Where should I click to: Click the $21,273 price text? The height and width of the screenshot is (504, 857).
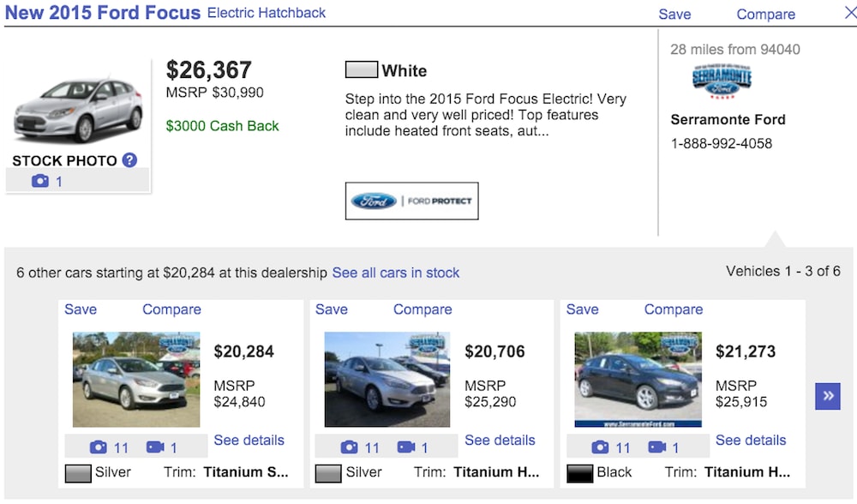[x=746, y=351]
